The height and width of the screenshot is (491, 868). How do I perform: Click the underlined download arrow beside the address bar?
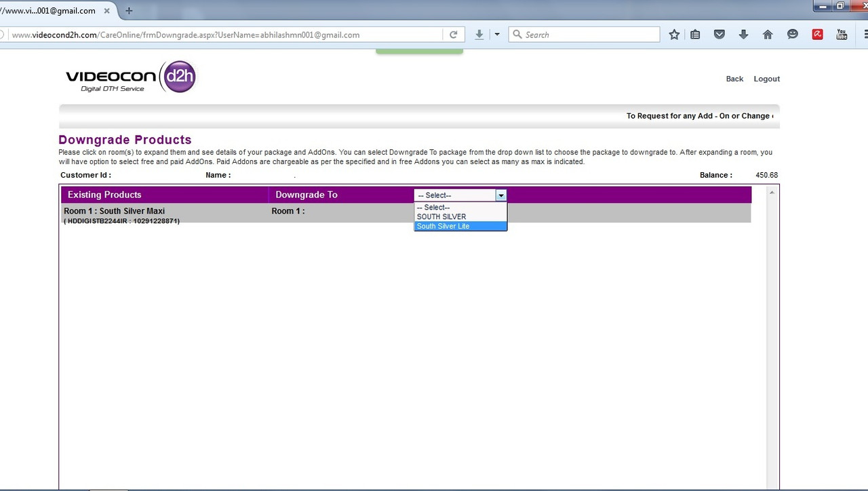point(479,35)
